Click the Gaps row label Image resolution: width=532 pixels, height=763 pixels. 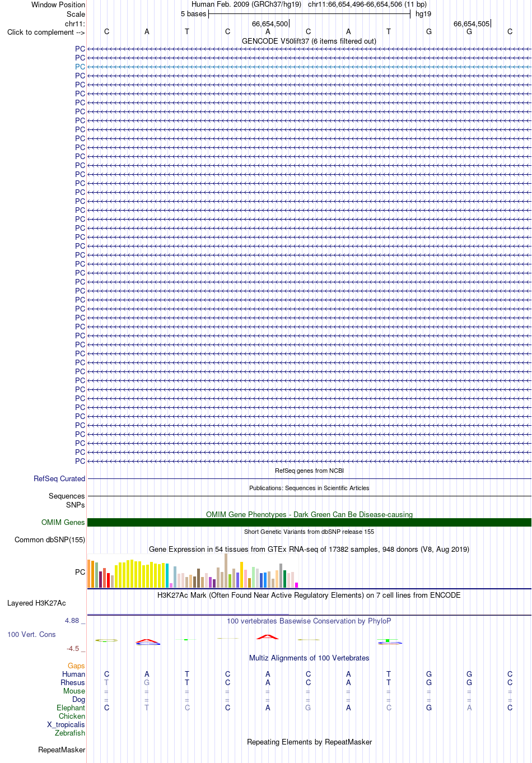coord(77,666)
